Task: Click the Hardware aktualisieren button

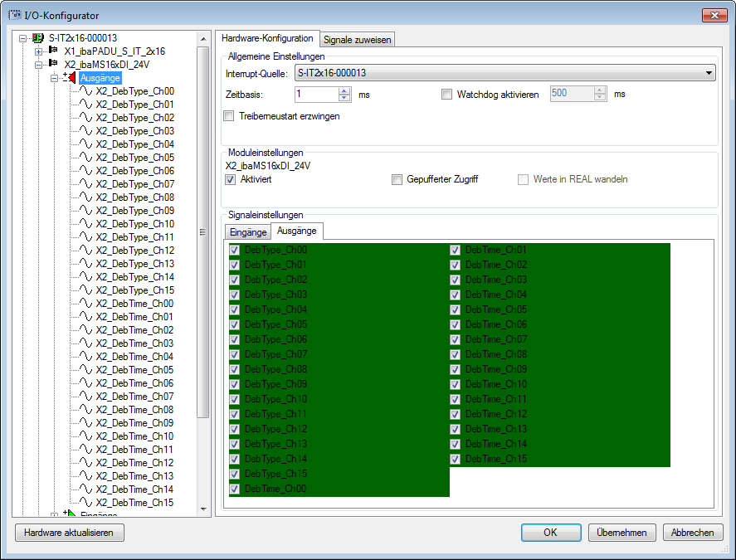Action: point(70,533)
